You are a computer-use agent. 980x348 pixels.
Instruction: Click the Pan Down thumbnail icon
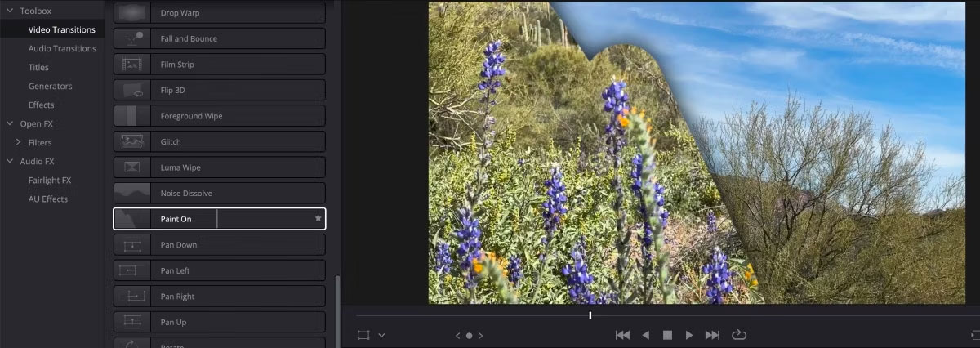(131, 245)
